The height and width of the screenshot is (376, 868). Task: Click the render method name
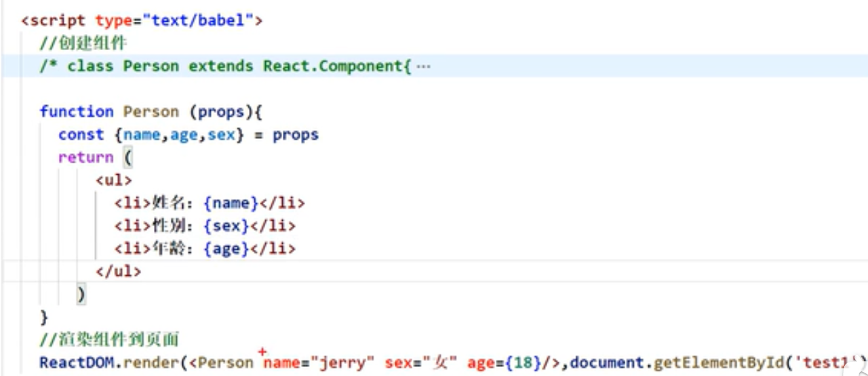point(151,363)
